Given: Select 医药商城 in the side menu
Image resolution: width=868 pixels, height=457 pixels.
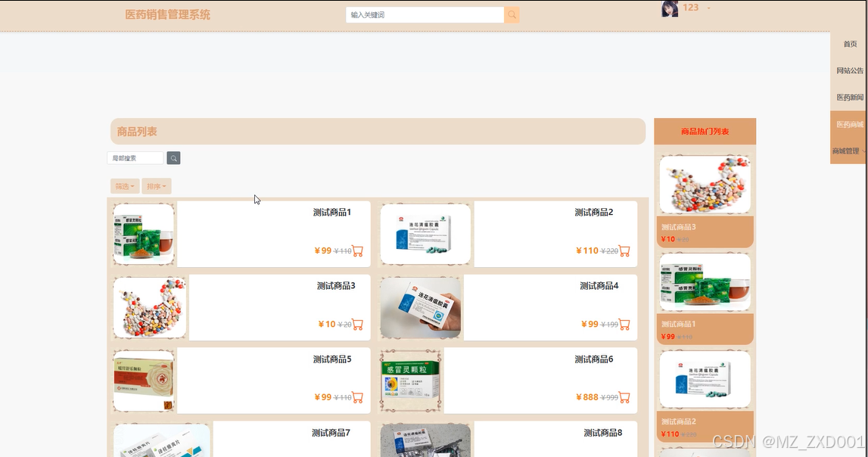Looking at the screenshot, I should point(850,125).
